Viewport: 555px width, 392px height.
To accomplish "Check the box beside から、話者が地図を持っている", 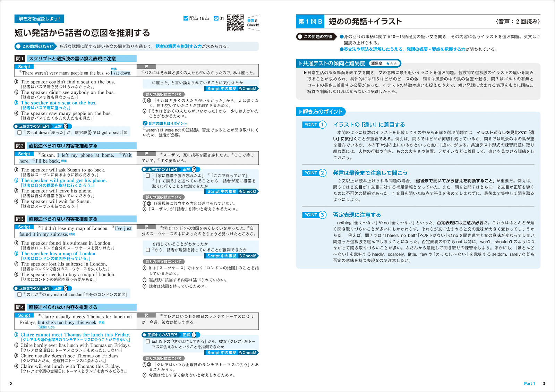I will pyautogui.click(x=148, y=250).
